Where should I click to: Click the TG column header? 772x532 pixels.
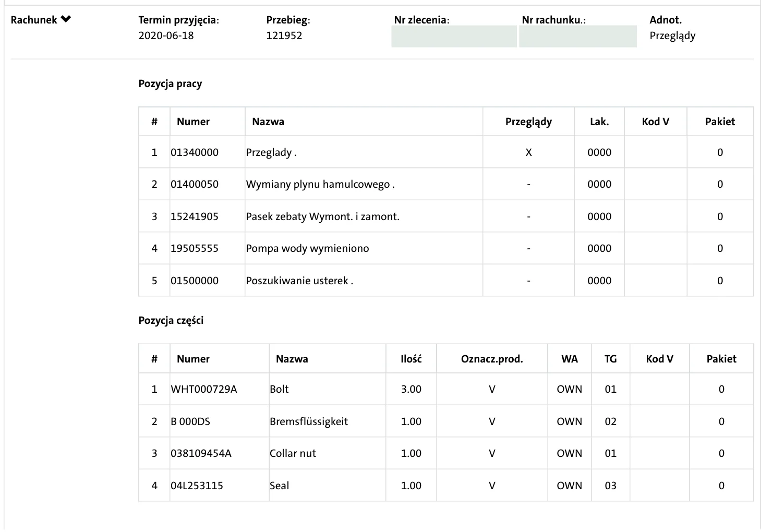(610, 359)
